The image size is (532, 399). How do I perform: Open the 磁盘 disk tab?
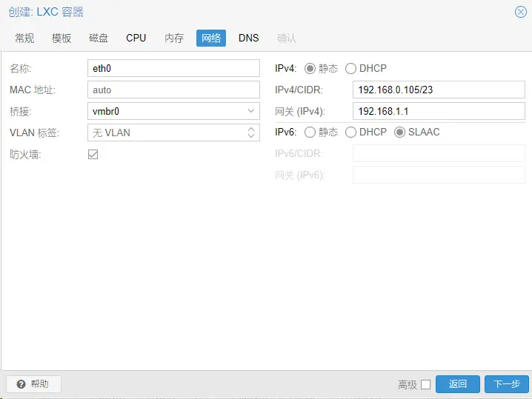tap(99, 38)
